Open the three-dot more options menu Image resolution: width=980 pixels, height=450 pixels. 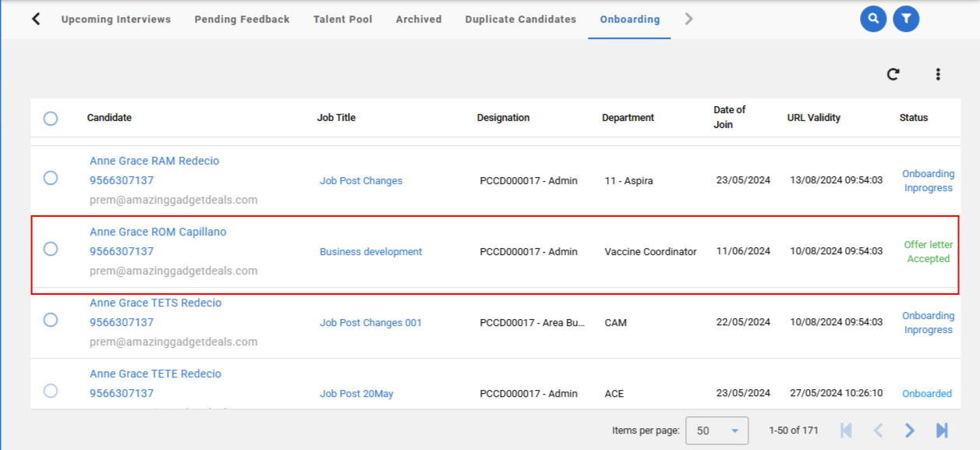click(x=938, y=74)
